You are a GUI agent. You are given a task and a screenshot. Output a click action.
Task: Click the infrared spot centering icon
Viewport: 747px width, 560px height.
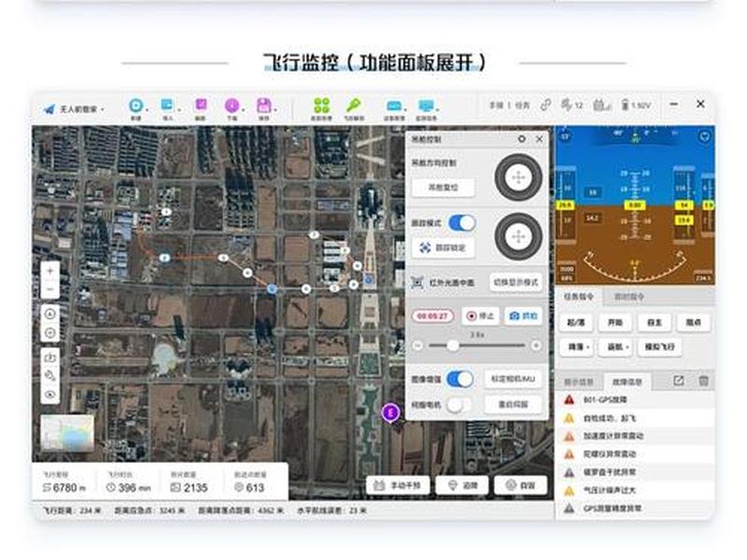tap(417, 283)
